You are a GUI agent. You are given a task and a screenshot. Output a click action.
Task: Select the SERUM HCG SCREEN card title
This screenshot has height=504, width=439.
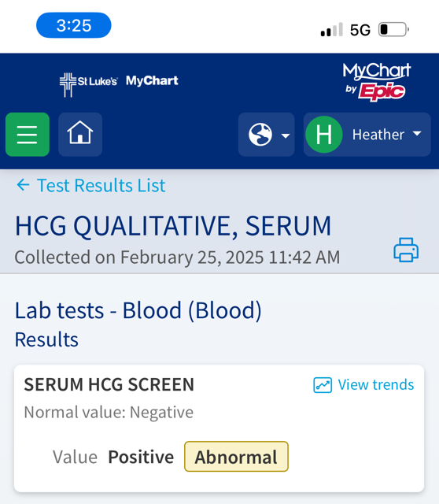(x=109, y=384)
